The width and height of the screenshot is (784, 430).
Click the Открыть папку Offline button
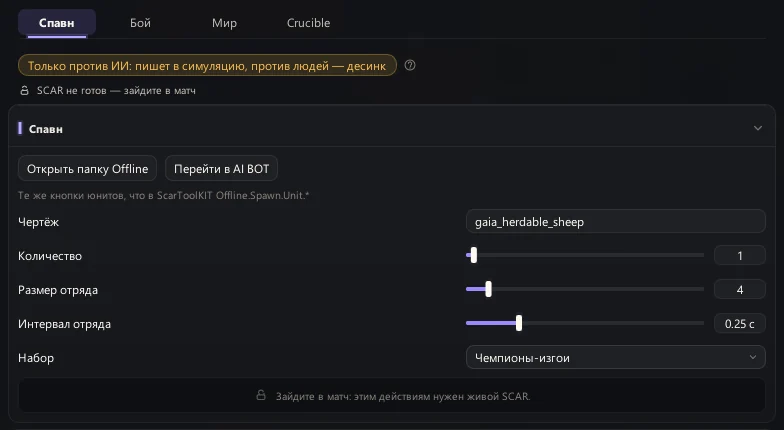88,169
